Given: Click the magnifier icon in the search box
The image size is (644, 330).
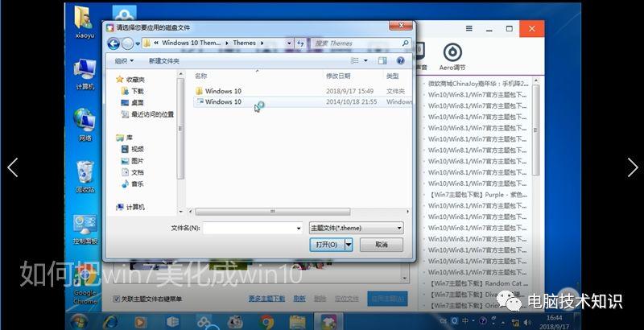Looking at the screenshot, I should click(x=406, y=43).
